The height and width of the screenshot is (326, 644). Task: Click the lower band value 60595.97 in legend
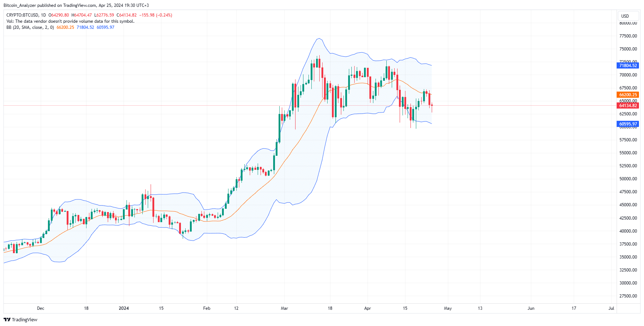click(x=106, y=27)
